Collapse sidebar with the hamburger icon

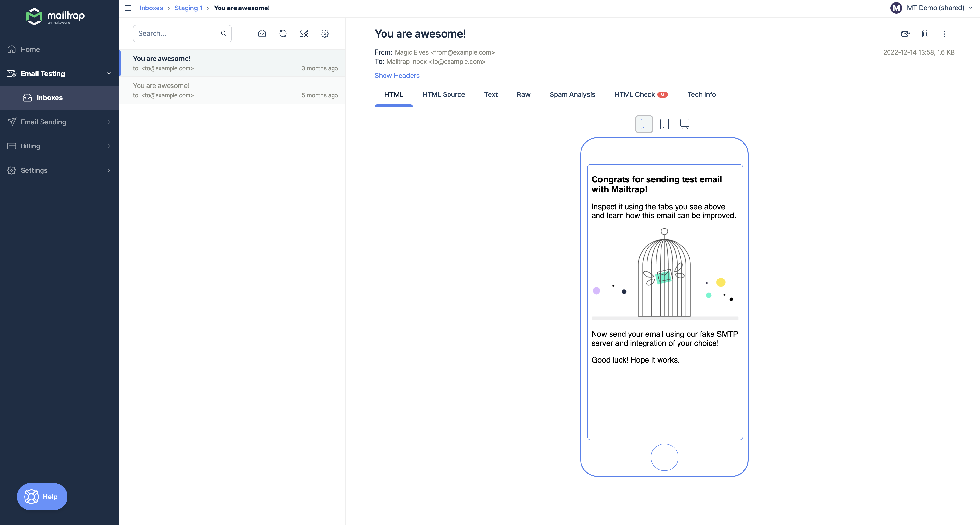(129, 8)
